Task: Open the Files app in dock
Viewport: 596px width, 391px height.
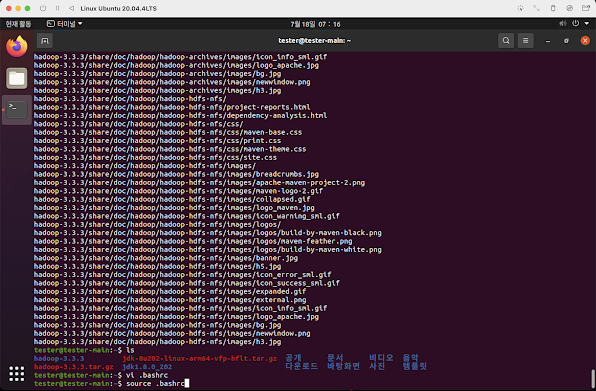Action: [17, 78]
